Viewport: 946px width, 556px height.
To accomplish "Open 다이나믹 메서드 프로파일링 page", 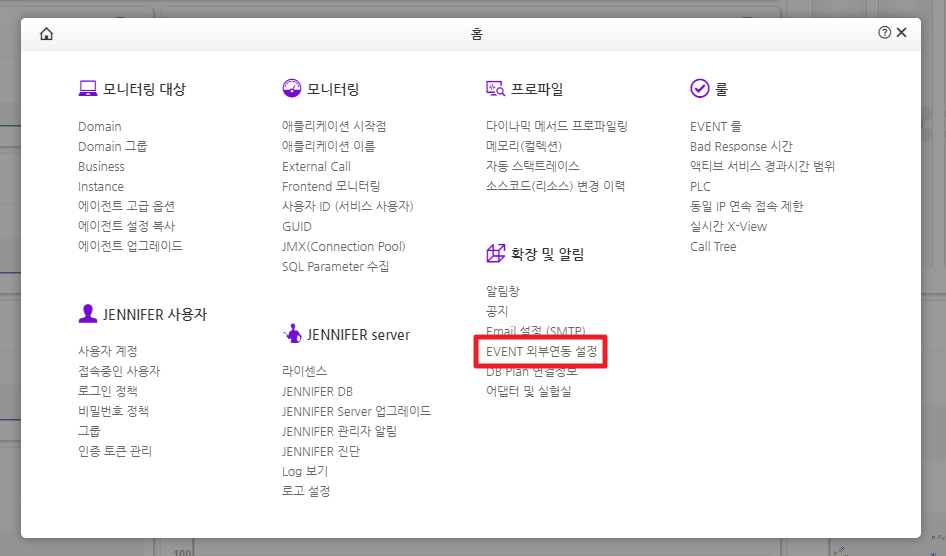I will (556, 127).
